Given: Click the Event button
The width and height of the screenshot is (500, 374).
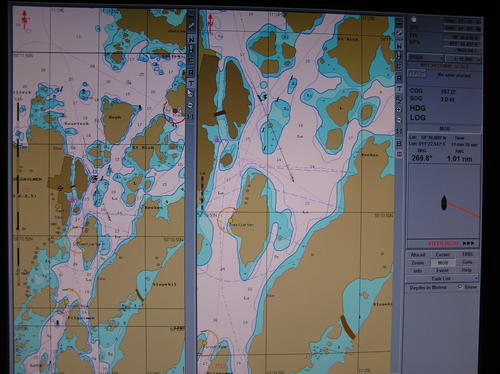Looking at the screenshot, I should pyautogui.click(x=443, y=270).
